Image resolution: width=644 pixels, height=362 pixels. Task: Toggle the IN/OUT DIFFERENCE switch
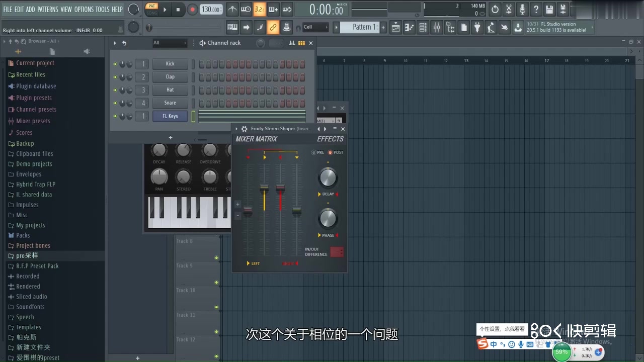(337, 252)
